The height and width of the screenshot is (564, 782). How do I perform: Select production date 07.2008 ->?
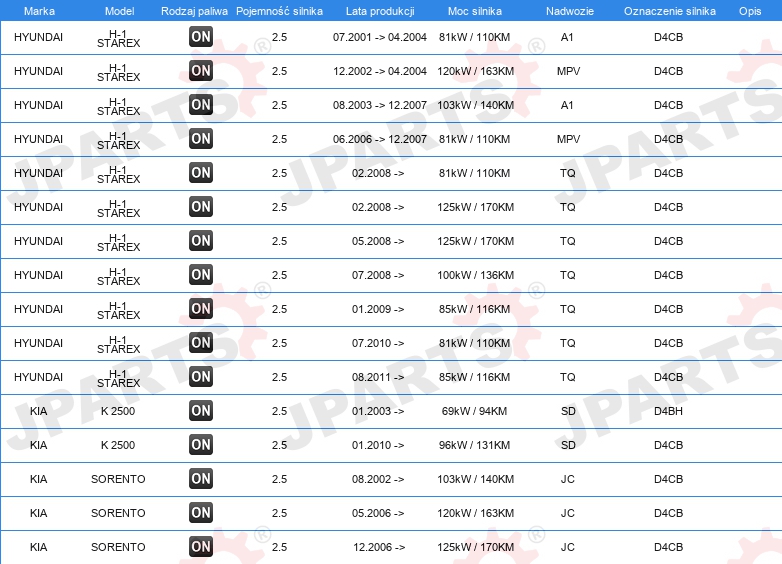(378, 275)
